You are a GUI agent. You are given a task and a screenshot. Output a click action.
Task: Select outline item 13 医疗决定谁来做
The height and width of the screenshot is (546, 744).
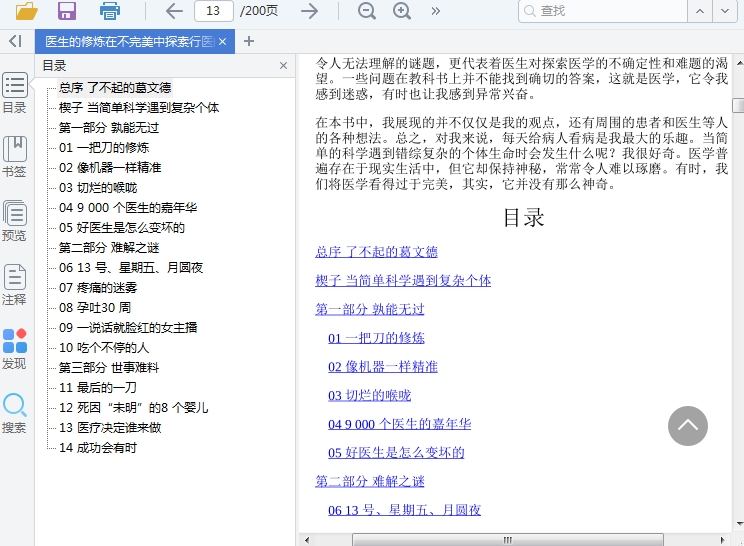[110, 427]
